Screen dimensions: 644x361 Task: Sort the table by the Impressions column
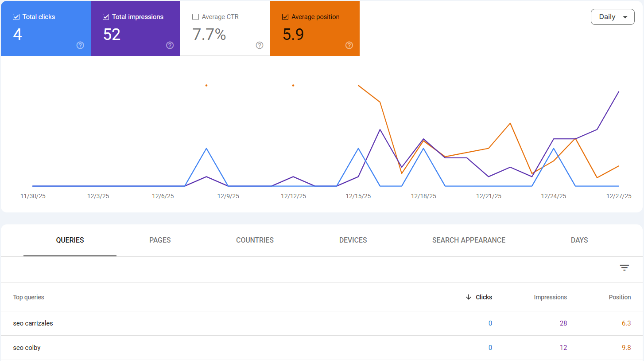tap(550, 297)
